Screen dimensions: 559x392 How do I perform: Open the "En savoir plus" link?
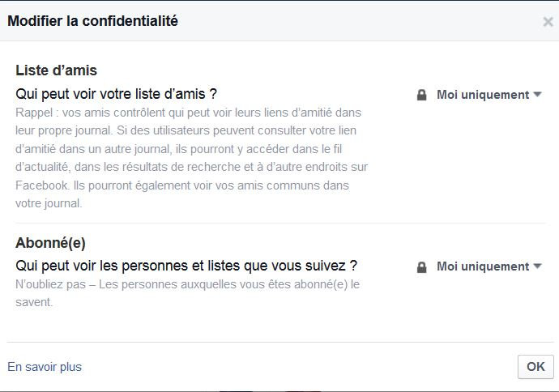45,367
